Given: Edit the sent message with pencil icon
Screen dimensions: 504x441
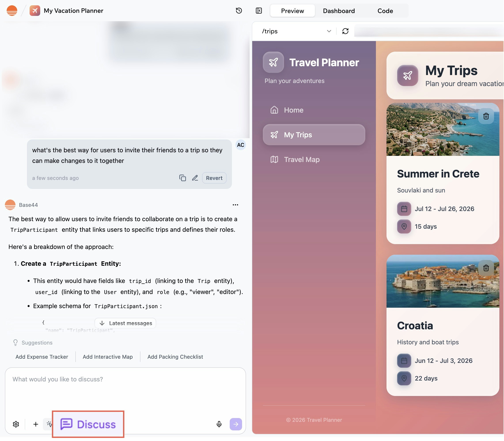Looking at the screenshot, I should point(195,178).
